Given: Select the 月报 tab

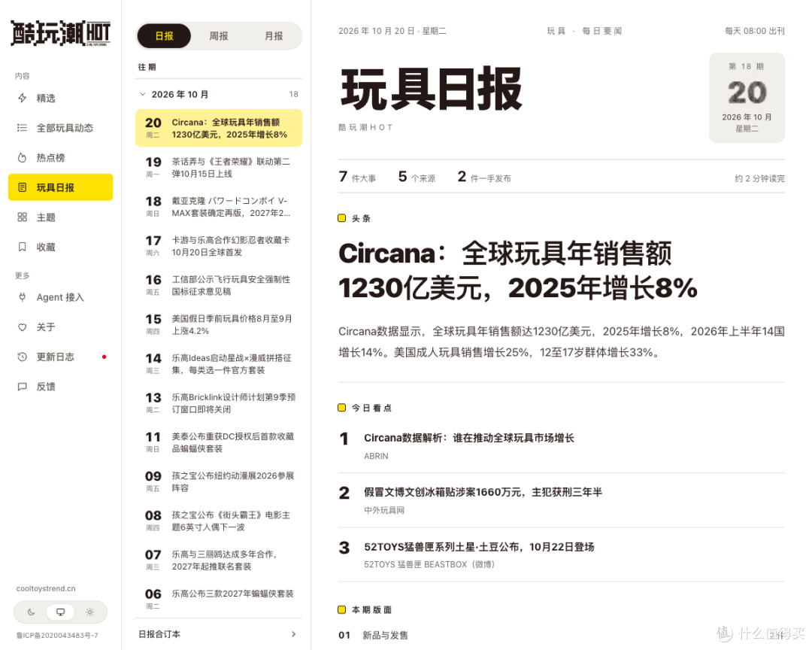Looking at the screenshot, I should 274,36.
